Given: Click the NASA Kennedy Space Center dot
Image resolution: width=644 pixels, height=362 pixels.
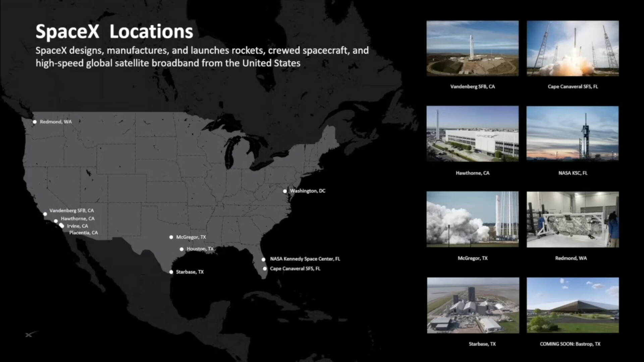Looking at the screenshot, I should click(263, 259).
